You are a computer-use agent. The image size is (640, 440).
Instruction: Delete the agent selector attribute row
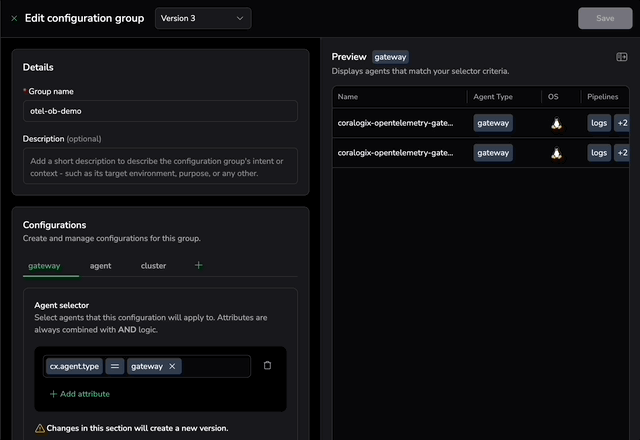[267, 366]
